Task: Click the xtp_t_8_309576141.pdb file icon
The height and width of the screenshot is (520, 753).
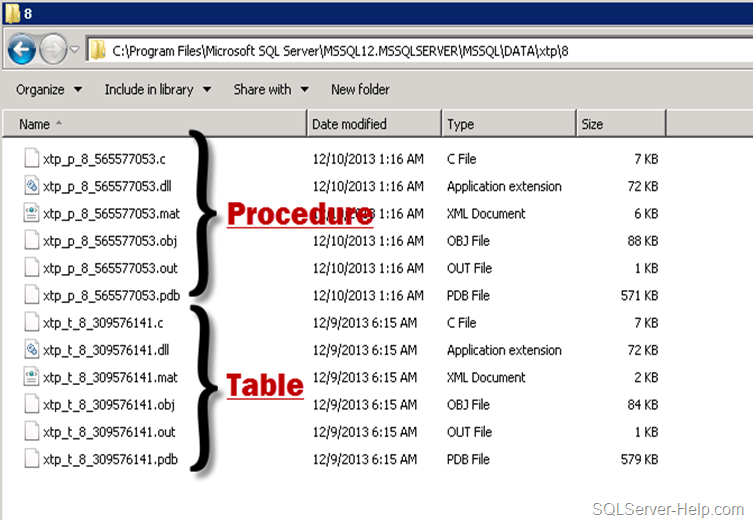Action: 31,459
